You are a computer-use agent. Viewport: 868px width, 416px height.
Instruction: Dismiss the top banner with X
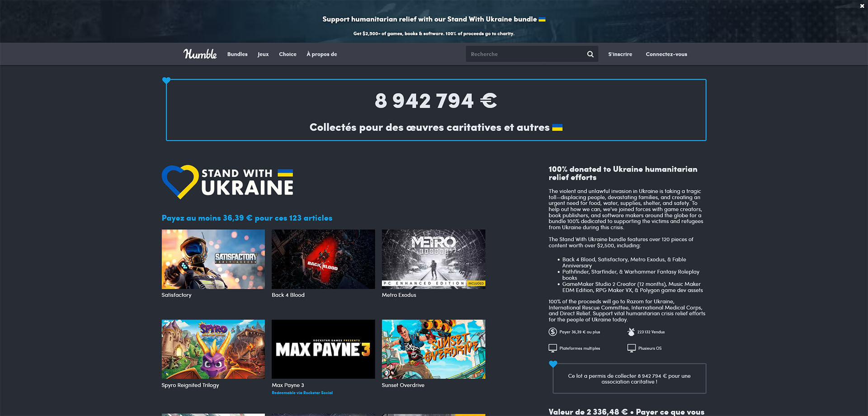(862, 6)
